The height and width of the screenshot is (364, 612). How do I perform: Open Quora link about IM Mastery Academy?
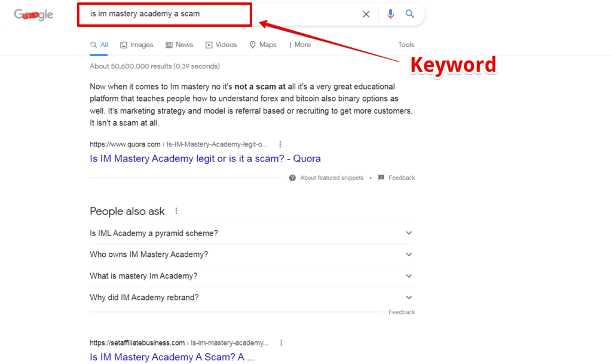(206, 158)
